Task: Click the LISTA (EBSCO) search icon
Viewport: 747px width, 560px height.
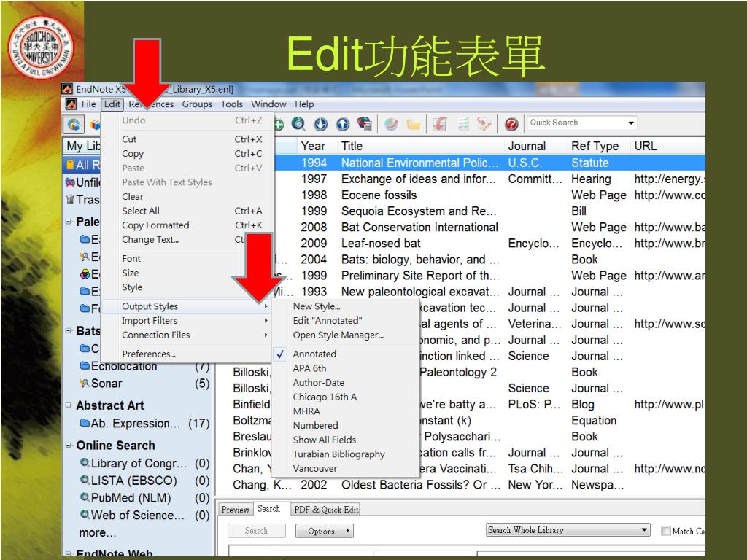Action: coord(85,480)
